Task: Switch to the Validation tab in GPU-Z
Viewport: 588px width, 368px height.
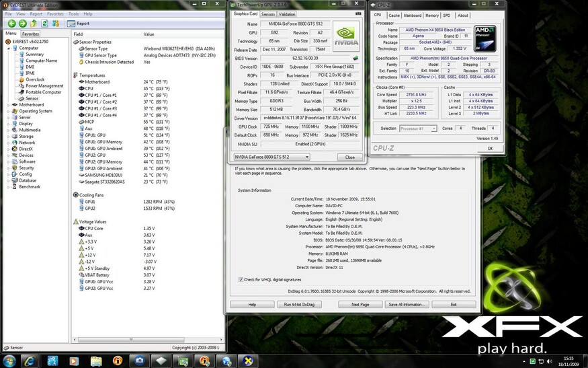Action: (x=287, y=14)
